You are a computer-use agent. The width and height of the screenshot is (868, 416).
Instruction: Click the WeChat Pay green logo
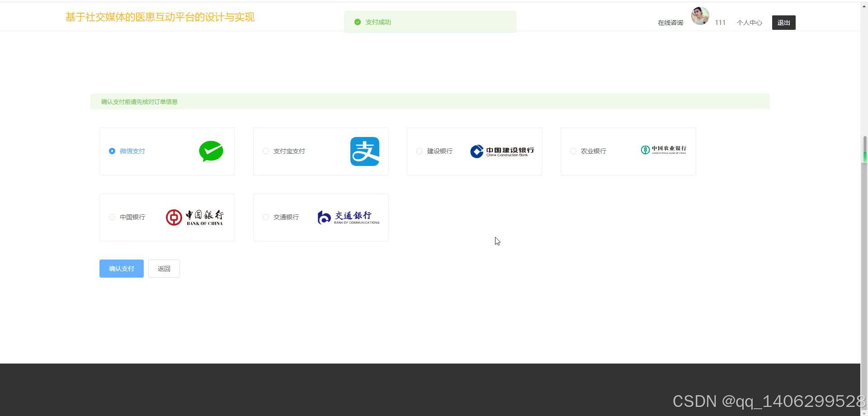pos(211,151)
